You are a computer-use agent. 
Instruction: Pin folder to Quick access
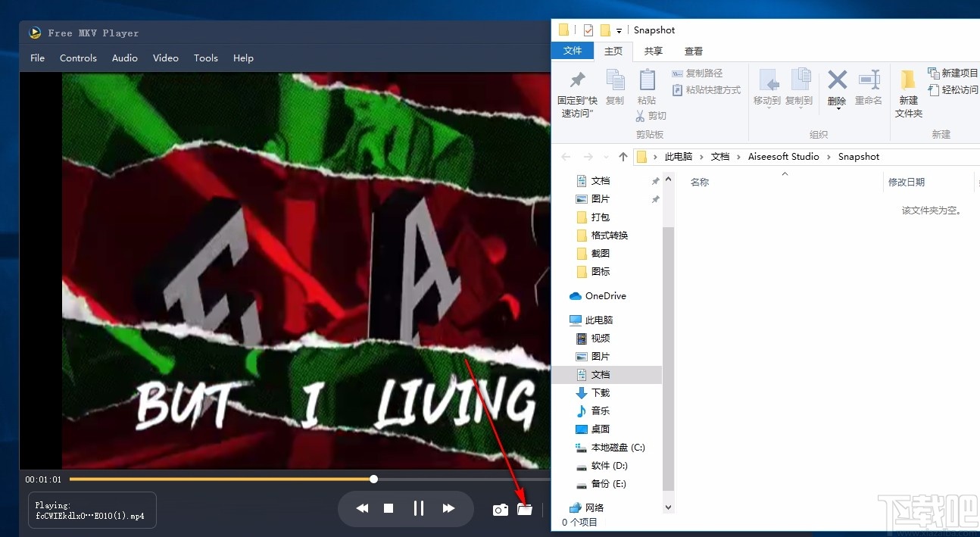pyautogui.click(x=578, y=92)
